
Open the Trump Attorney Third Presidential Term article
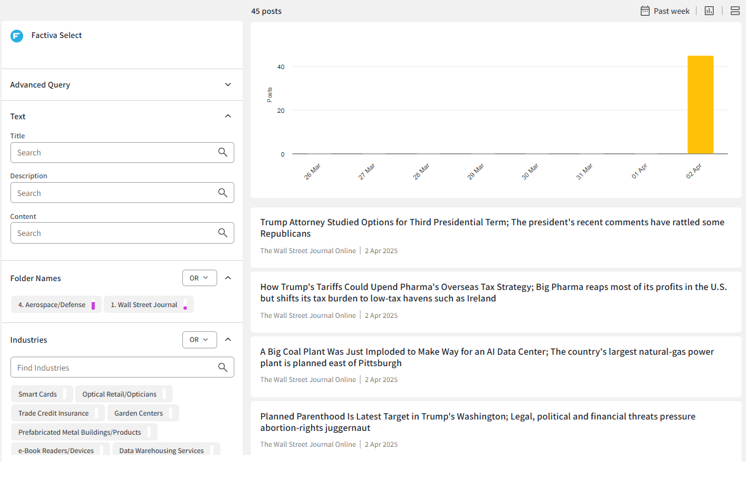coord(492,228)
